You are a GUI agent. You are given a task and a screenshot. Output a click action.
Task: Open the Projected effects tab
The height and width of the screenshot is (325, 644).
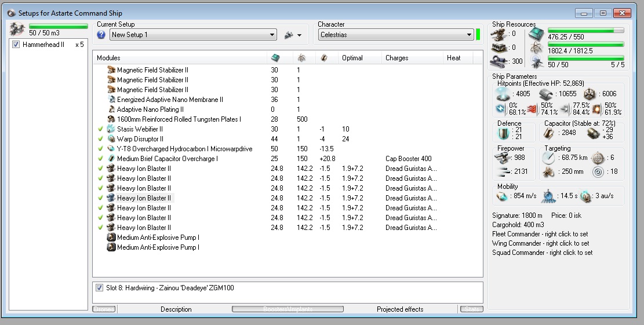(x=400, y=309)
